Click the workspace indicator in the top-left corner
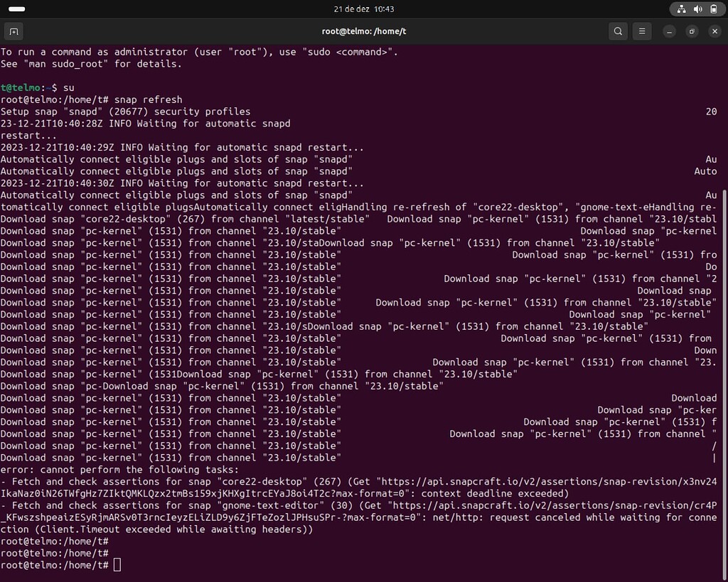 point(18,9)
